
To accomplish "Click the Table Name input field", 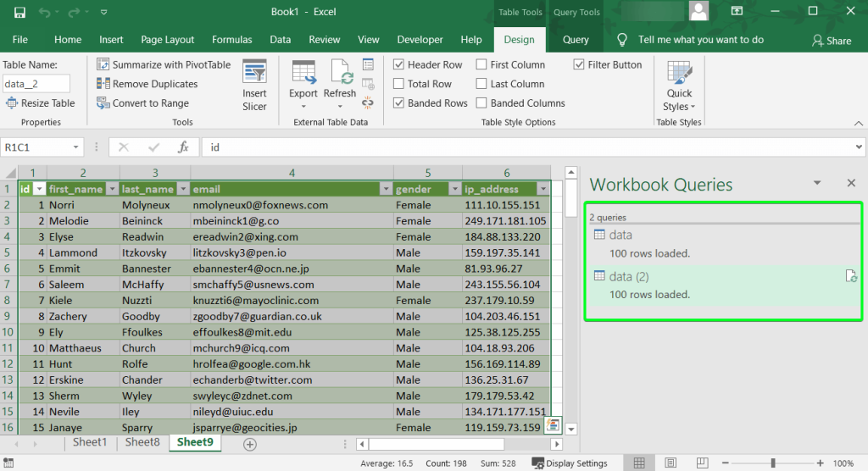I will click(36, 84).
